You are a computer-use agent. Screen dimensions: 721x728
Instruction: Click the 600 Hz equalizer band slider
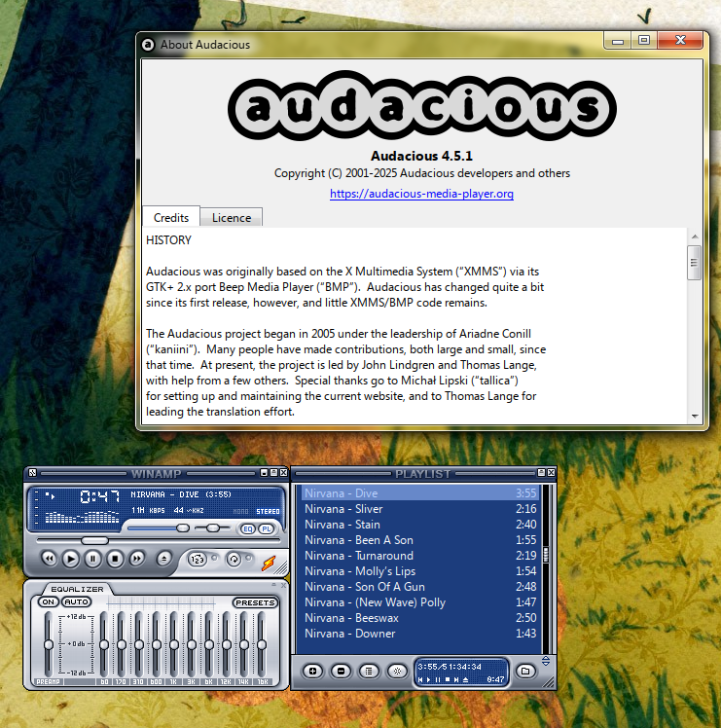point(157,644)
